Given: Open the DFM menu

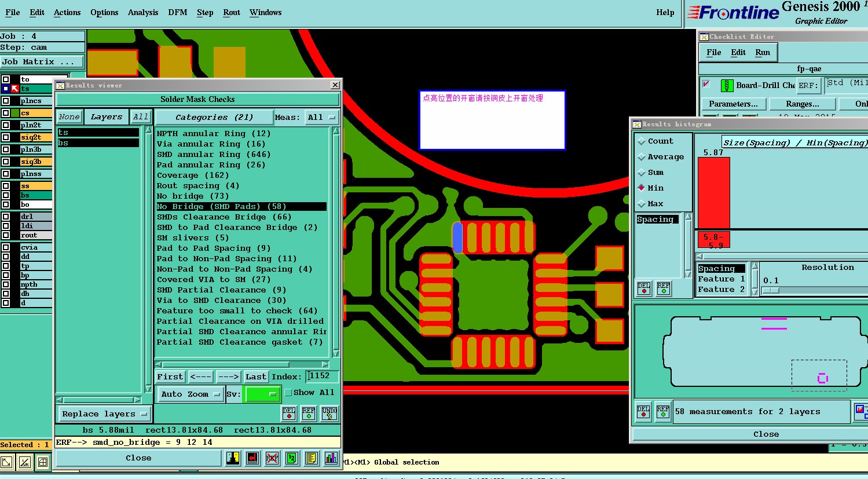Looking at the screenshot, I should 178,12.
